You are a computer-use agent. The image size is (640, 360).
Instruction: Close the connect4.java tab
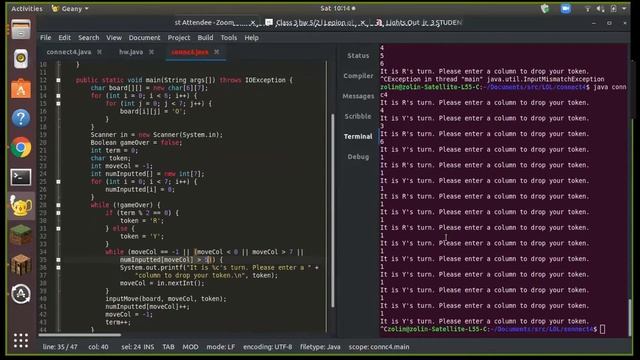pos(99,52)
